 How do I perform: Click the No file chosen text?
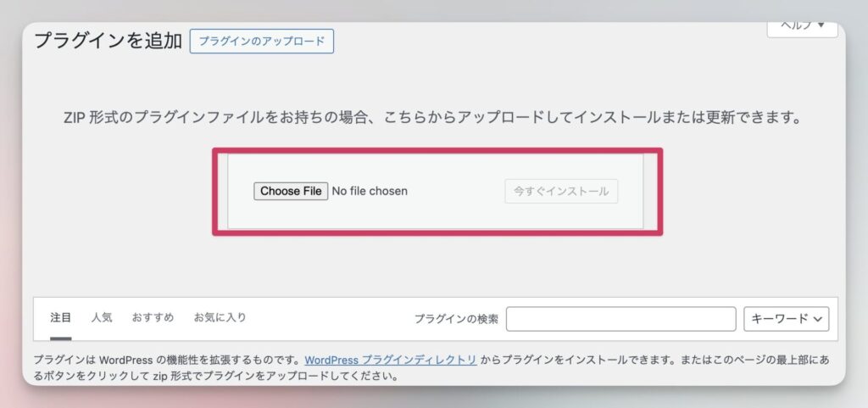click(370, 191)
